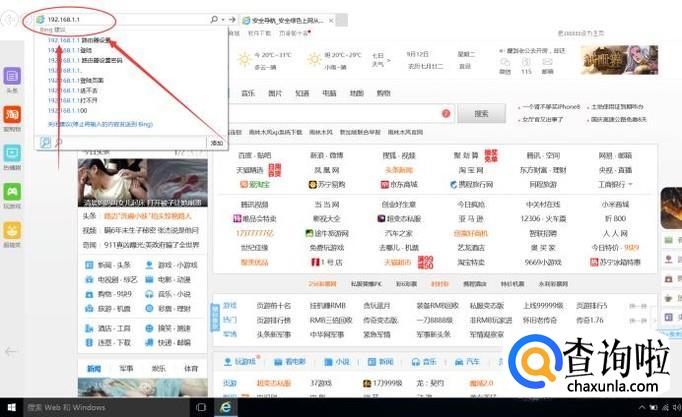Click the 搜索 Web 和 Windows taskbar search box
This screenshot has height=417, width=682.
[107, 407]
